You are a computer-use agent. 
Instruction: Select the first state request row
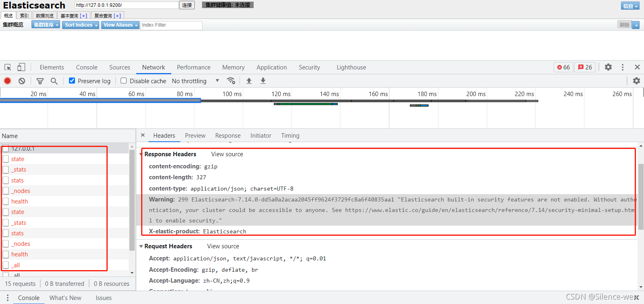pyautogui.click(x=65, y=159)
